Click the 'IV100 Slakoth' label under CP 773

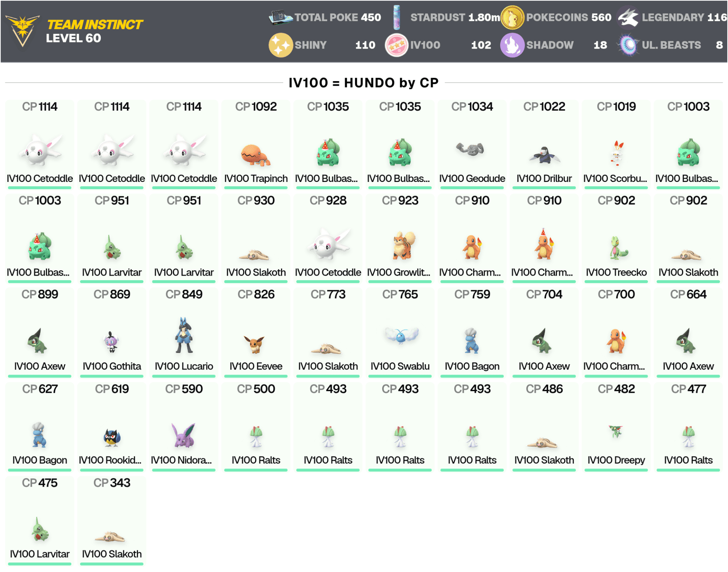coord(328,367)
